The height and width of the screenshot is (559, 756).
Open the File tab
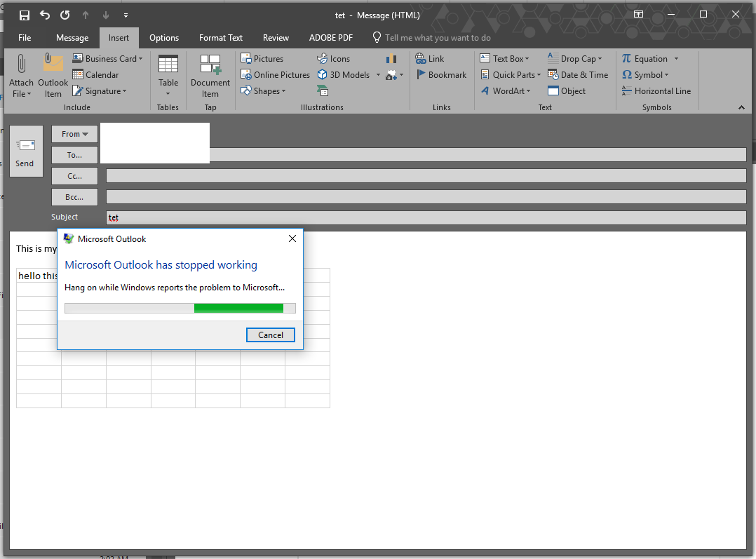25,38
